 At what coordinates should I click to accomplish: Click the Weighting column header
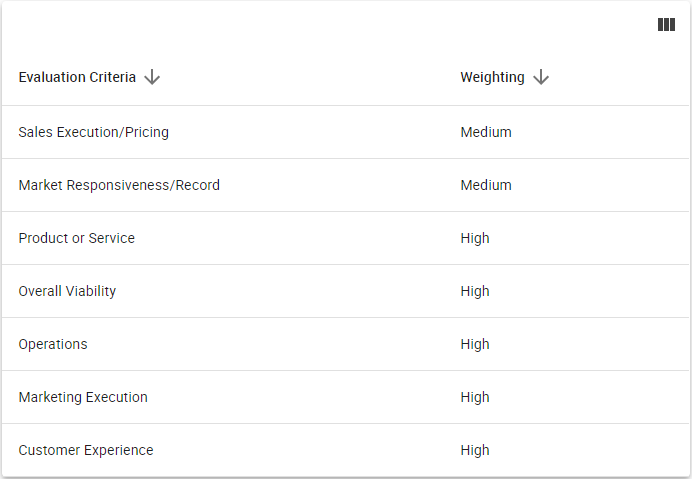pos(492,77)
